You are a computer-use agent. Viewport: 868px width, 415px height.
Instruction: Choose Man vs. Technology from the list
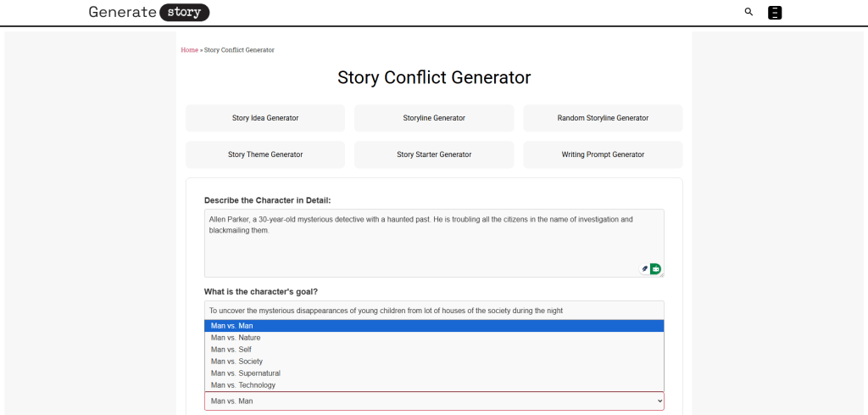pos(434,385)
